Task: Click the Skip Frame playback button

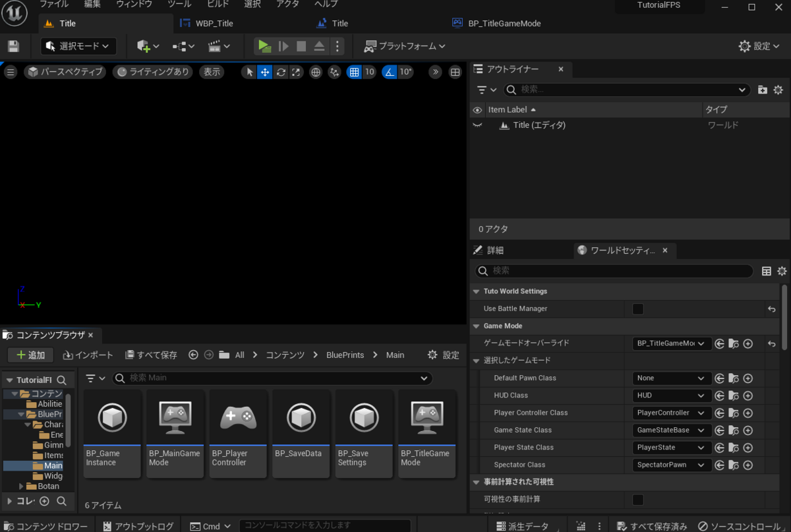Action: (x=283, y=46)
